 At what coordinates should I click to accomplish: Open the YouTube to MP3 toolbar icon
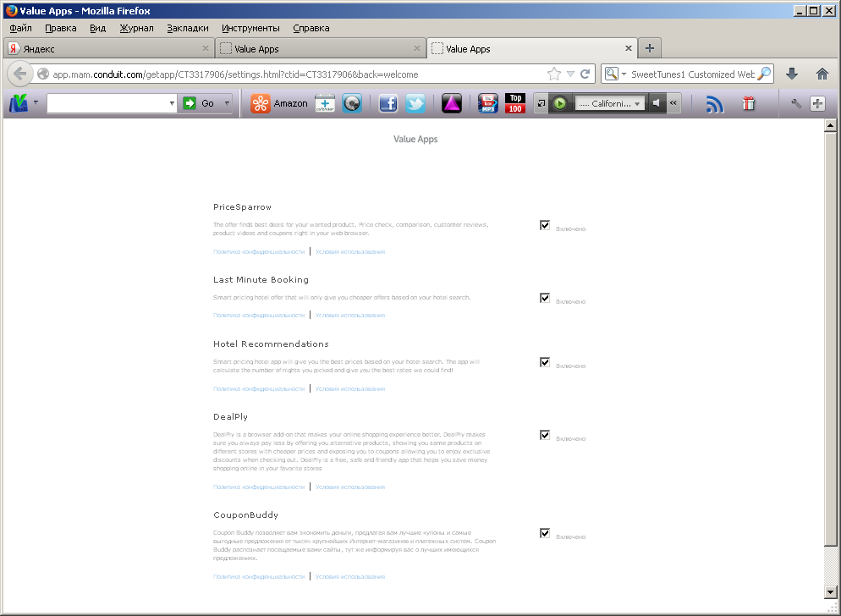[x=488, y=103]
